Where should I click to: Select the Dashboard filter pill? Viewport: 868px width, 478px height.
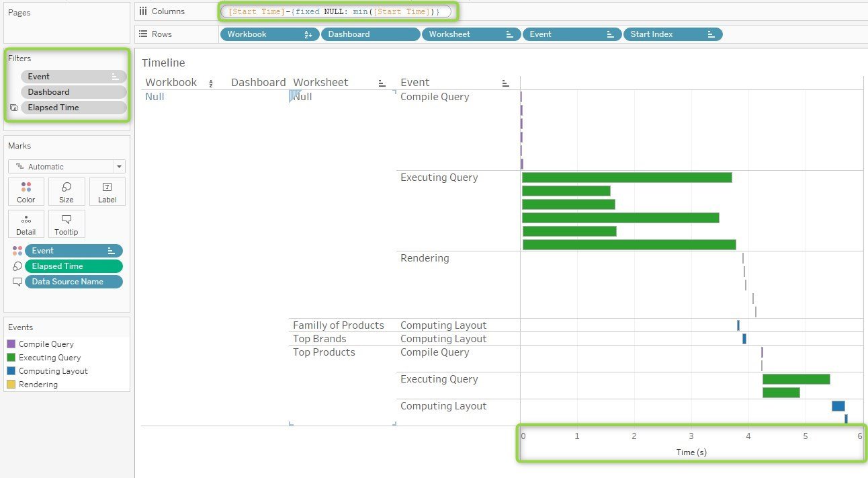coord(74,92)
